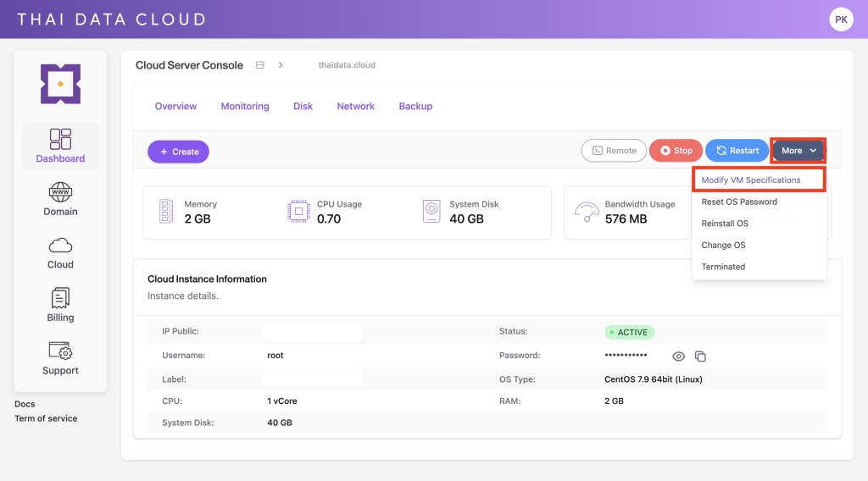Click the Thai Data Cloud logo
Viewport: 868px width, 481px height.
60,84
